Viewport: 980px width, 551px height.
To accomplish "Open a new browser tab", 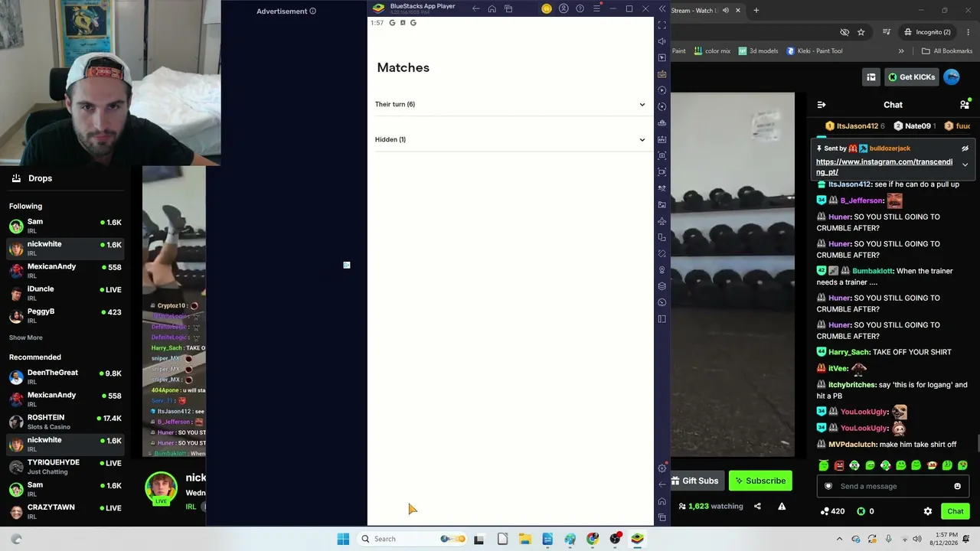I will 756,10.
